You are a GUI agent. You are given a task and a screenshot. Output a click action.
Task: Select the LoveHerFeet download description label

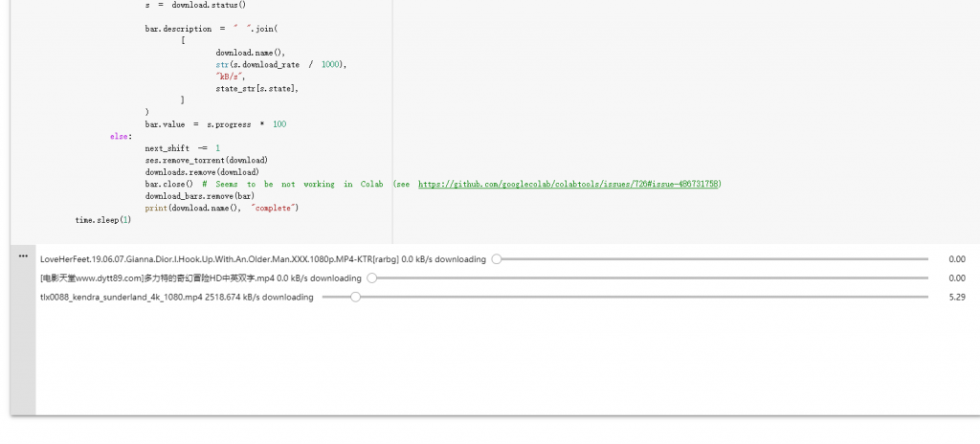point(263,259)
